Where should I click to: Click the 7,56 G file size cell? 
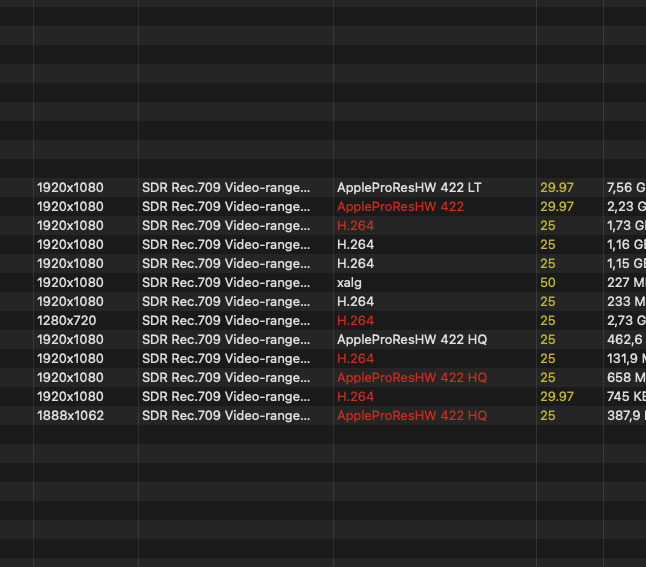pyautogui.click(x=625, y=187)
